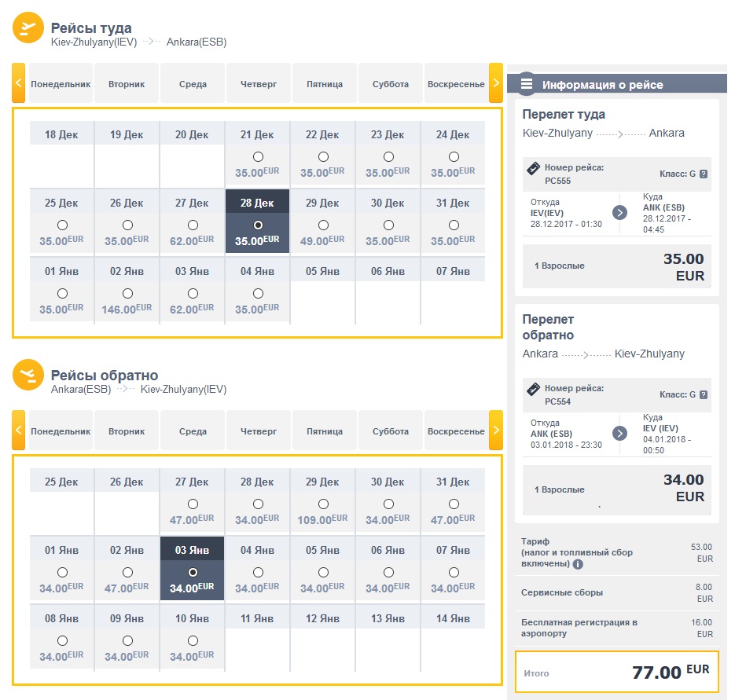Viewport: 735px width, 700px height.
Task: Click the return flights plane icon
Action: pyautogui.click(x=28, y=376)
